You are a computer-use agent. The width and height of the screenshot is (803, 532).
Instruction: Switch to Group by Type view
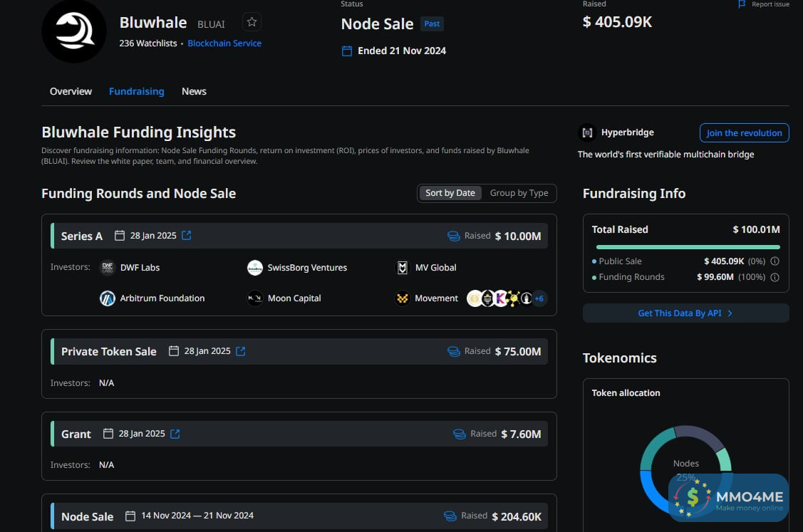pos(519,193)
